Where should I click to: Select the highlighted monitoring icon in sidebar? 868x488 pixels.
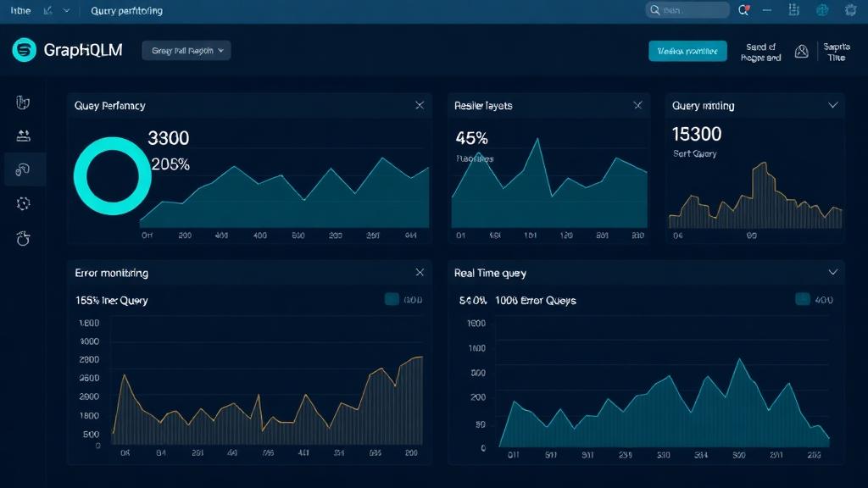click(x=23, y=169)
